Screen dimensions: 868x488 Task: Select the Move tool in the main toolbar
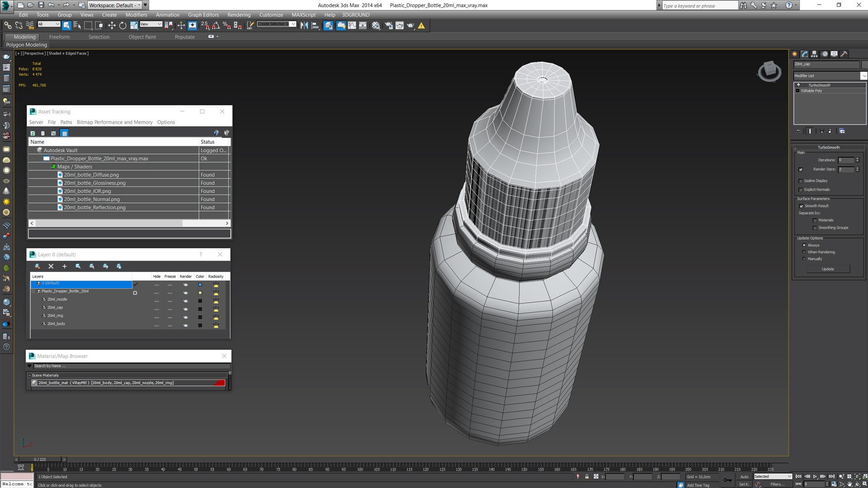tap(112, 26)
